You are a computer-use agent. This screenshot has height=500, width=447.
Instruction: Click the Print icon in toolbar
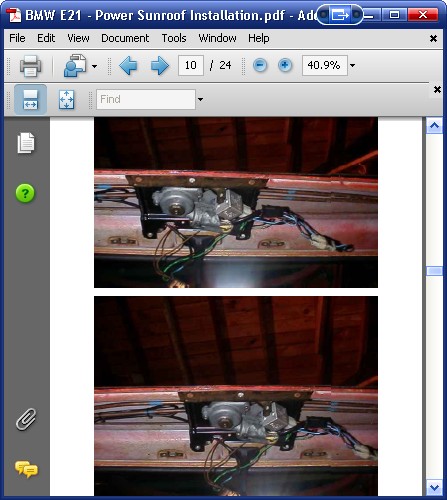30,65
